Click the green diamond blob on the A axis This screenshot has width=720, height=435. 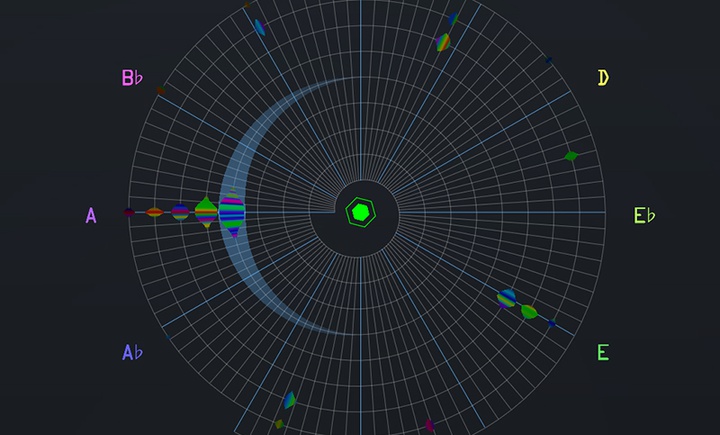click(206, 212)
